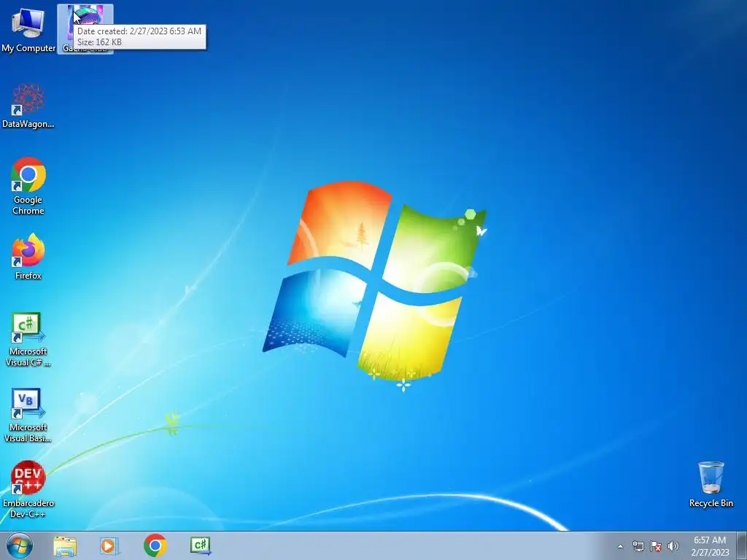Open the network status tray icon

(638, 546)
